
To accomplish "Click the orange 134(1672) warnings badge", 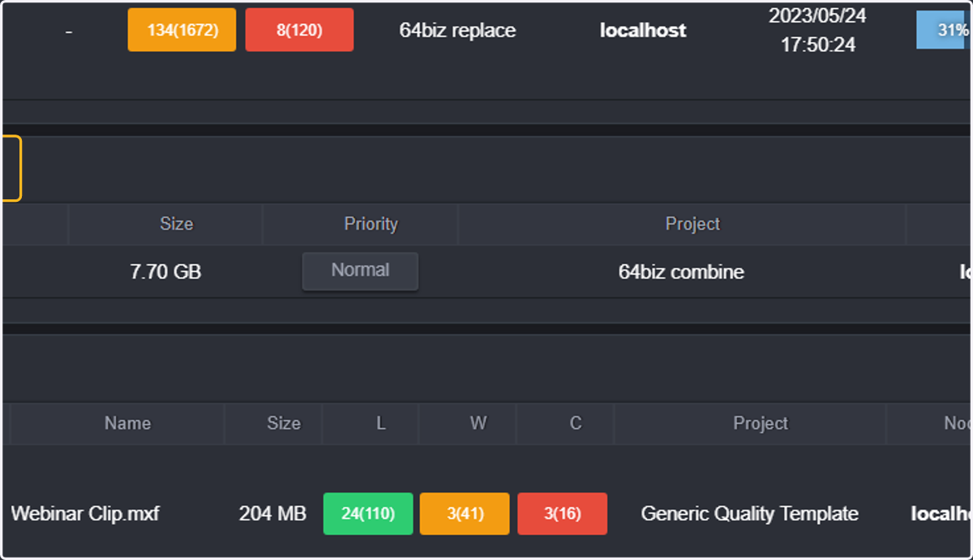I will pos(182,30).
